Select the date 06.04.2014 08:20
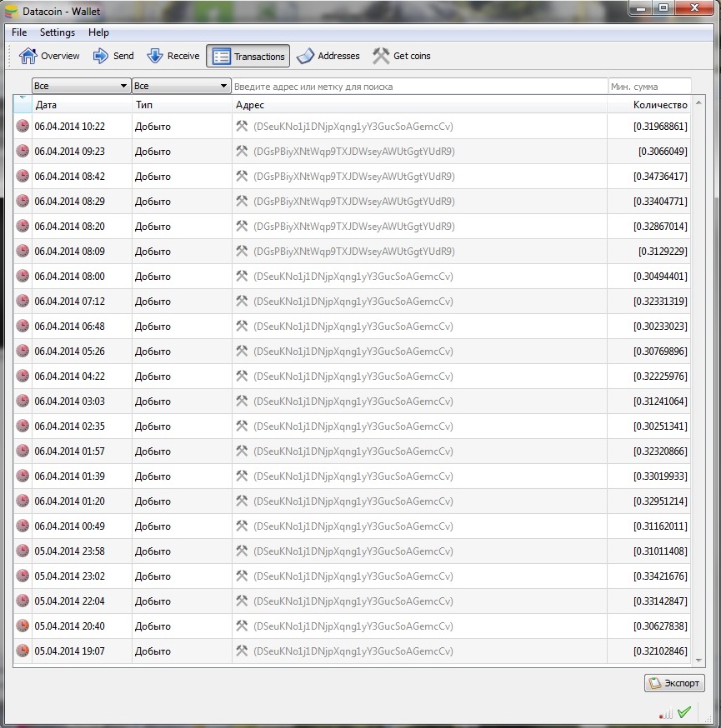Viewport: 721px width, 728px height. click(x=70, y=227)
